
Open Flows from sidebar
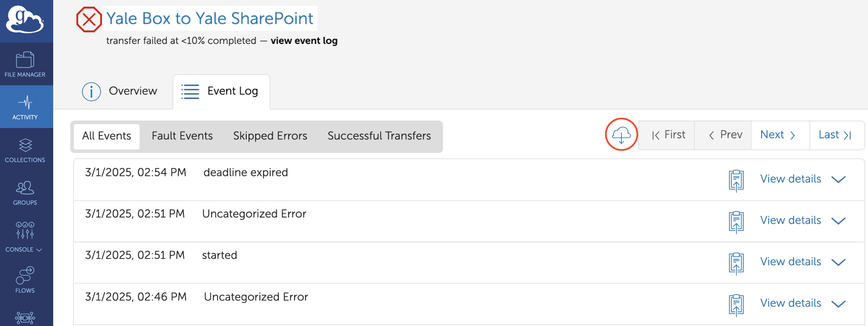pyautogui.click(x=25, y=279)
